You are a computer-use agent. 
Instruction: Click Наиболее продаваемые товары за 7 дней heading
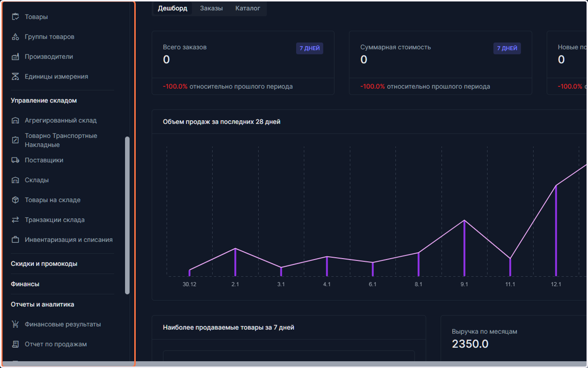point(228,327)
